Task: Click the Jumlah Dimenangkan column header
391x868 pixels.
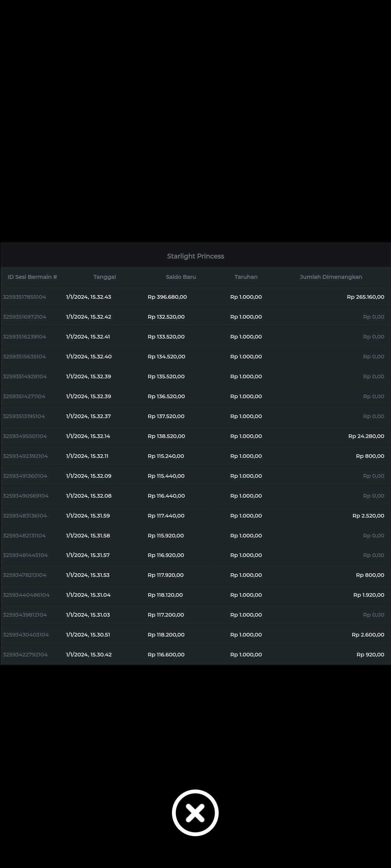Action: point(331,277)
